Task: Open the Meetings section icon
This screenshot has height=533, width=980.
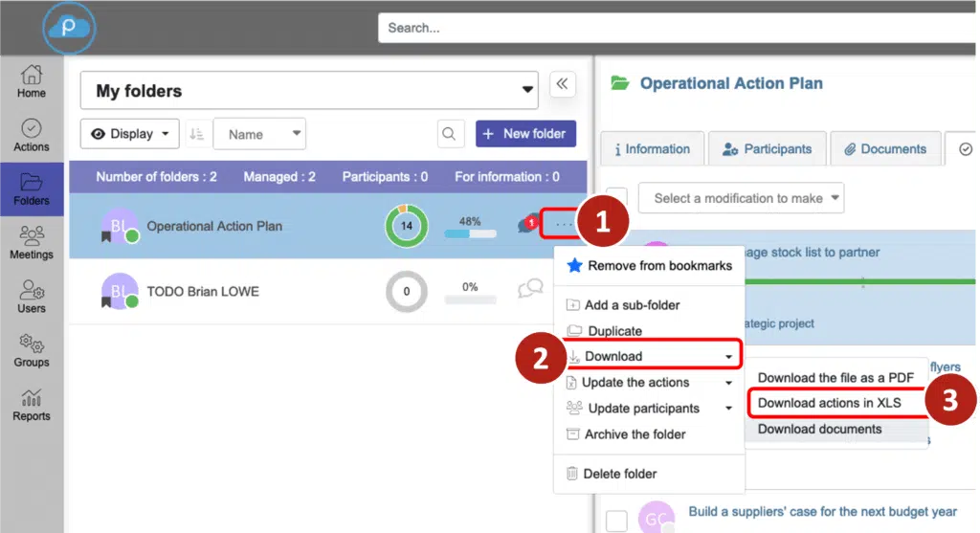Action: tap(32, 241)
